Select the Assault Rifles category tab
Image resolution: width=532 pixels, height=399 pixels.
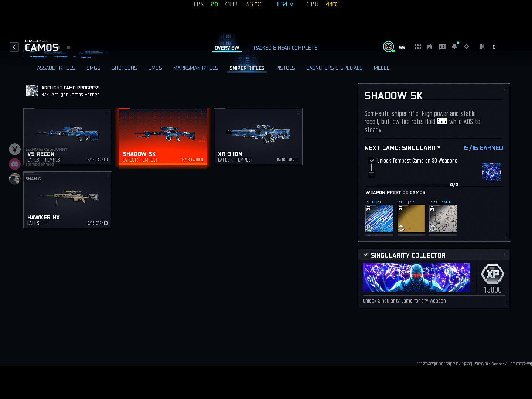(56, 68)
